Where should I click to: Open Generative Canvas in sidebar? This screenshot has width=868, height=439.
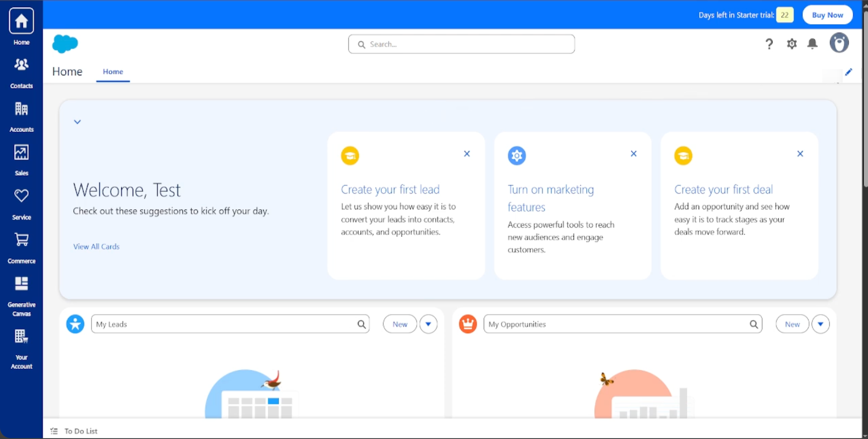(21, 296)
